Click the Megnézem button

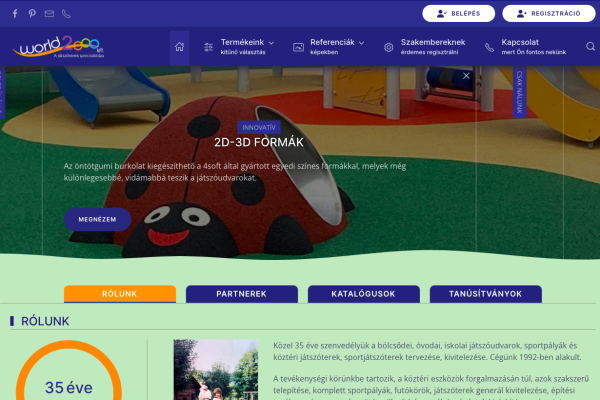pyautogui.click(x=98, y=219)
